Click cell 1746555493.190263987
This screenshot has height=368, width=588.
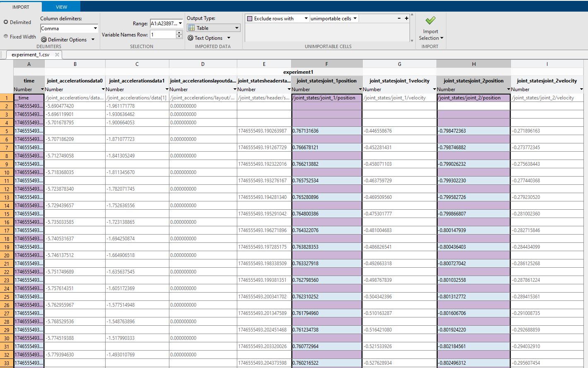(264, 131)
